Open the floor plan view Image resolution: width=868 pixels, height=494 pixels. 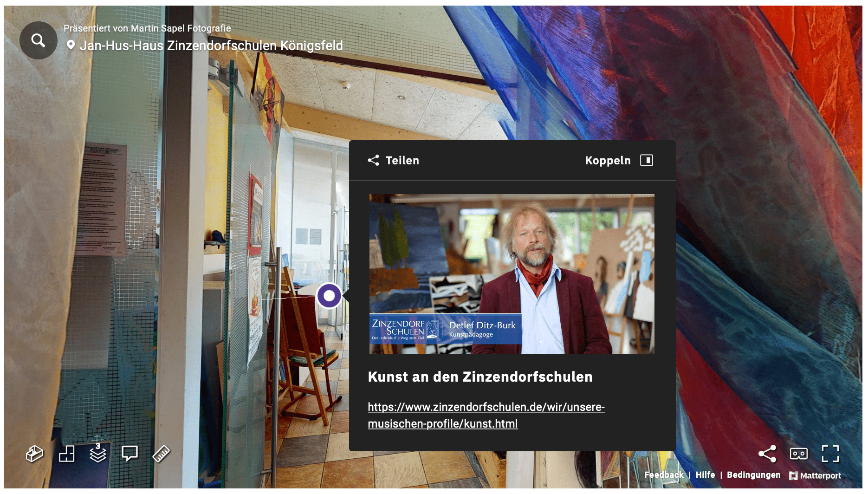pyautogui.click(x=66, y=454)
